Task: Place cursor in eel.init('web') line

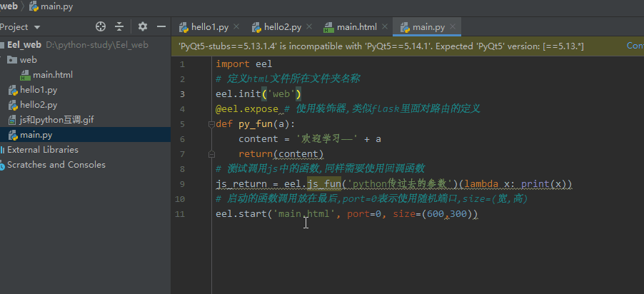Action: tap(258, 94)
